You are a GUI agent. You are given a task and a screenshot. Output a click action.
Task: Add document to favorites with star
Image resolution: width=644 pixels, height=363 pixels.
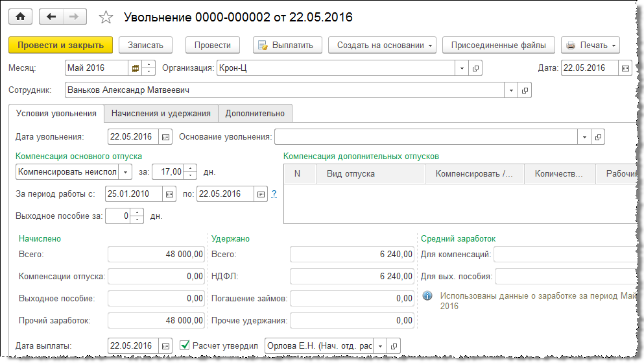point(106,18)
